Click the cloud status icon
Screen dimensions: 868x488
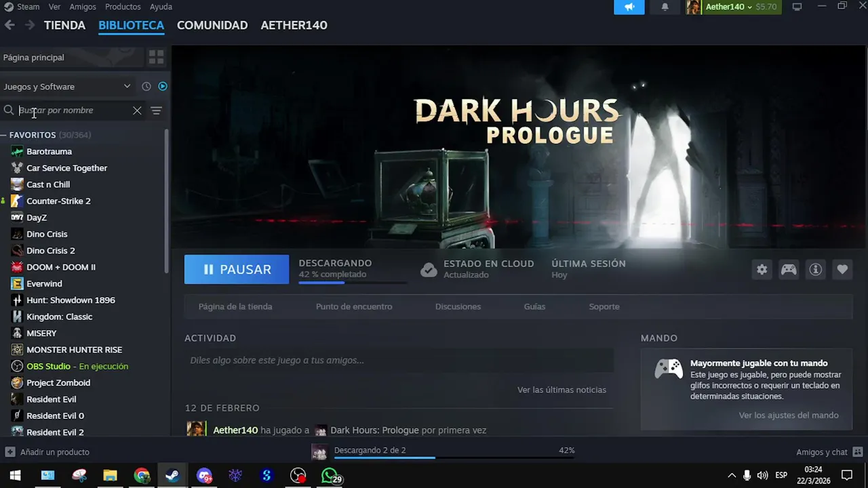(x=429, y=270)
